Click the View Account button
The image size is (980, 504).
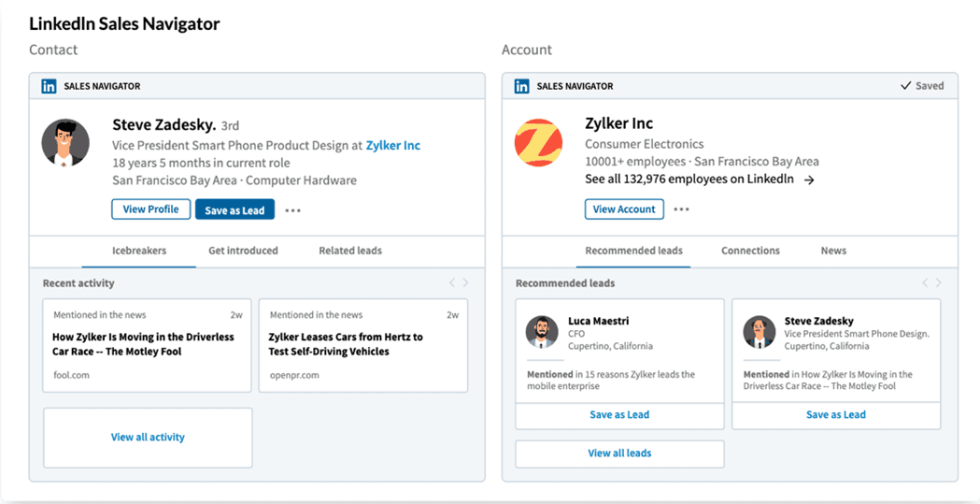point(624,209)
